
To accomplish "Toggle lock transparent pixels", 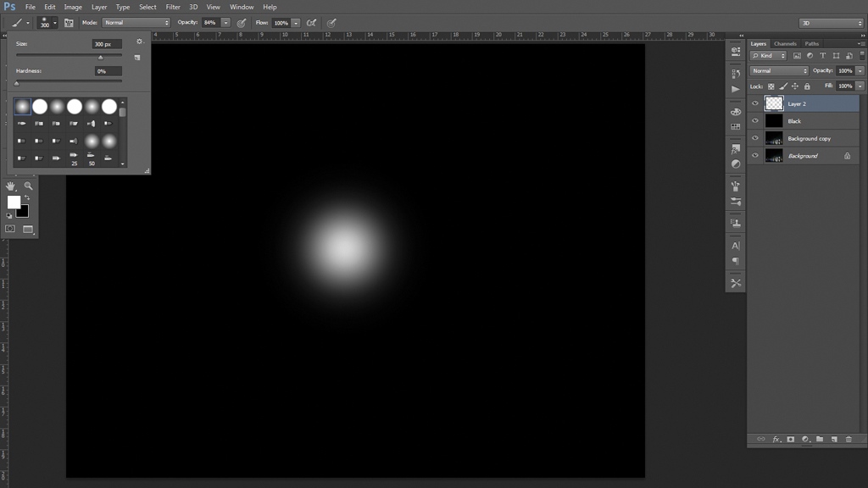I will point(771,86).
